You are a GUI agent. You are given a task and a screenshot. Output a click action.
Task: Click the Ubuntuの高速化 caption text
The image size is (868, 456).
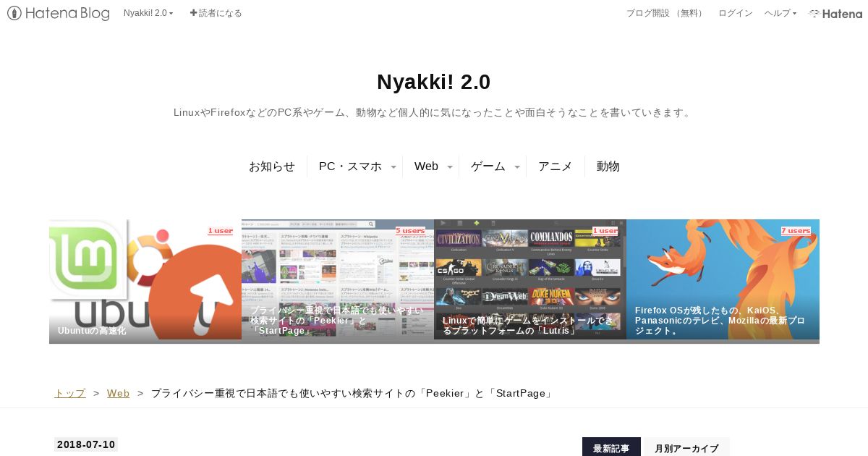pos(92,331)
